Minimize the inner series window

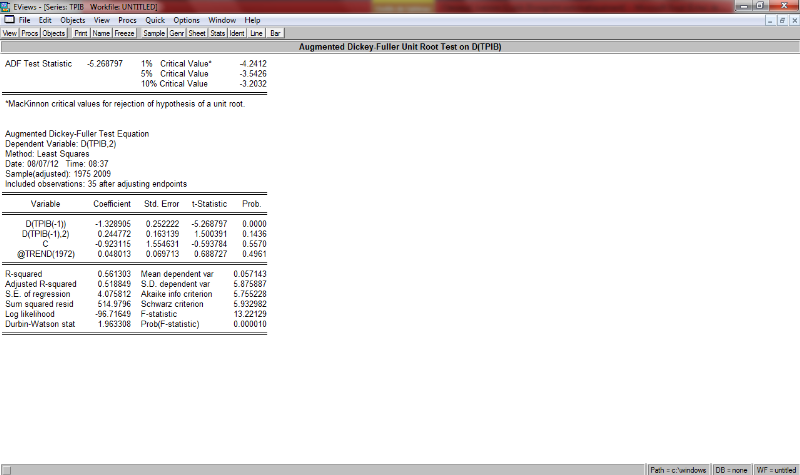770,20
